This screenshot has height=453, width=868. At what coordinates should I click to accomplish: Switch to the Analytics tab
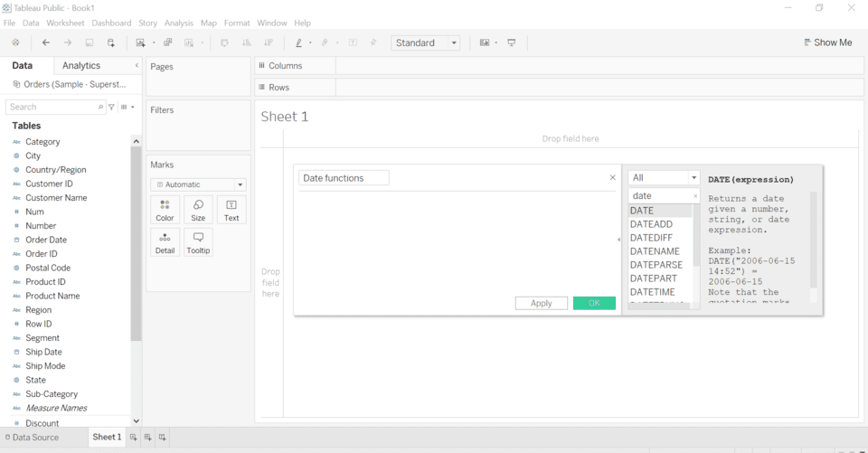(81, 65)
